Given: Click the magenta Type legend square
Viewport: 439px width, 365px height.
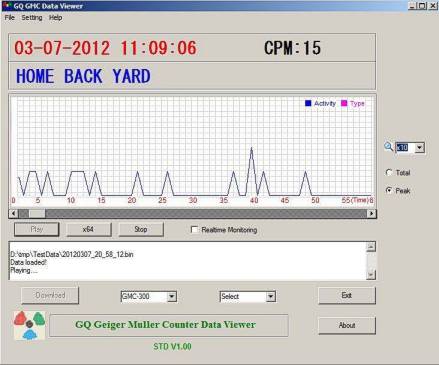Looking at the screenshot, I should click(x=344, y=103).
